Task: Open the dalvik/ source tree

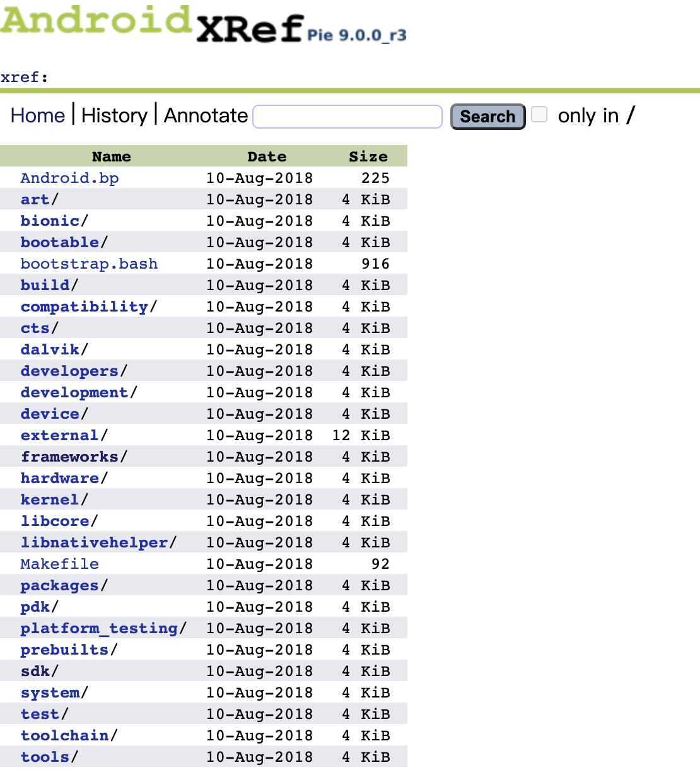Action: 49,349
